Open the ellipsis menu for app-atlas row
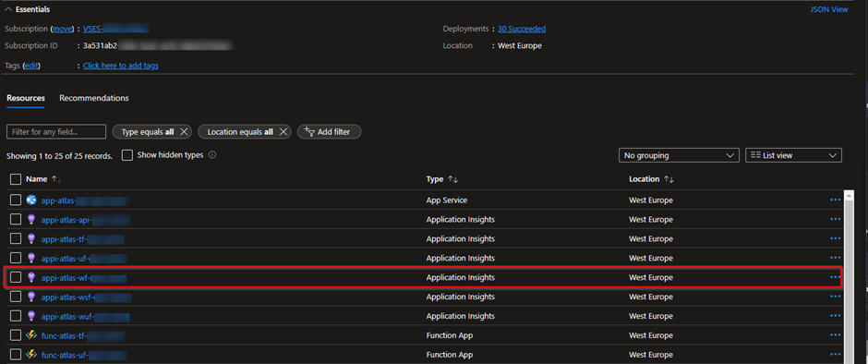 [836, 200]
